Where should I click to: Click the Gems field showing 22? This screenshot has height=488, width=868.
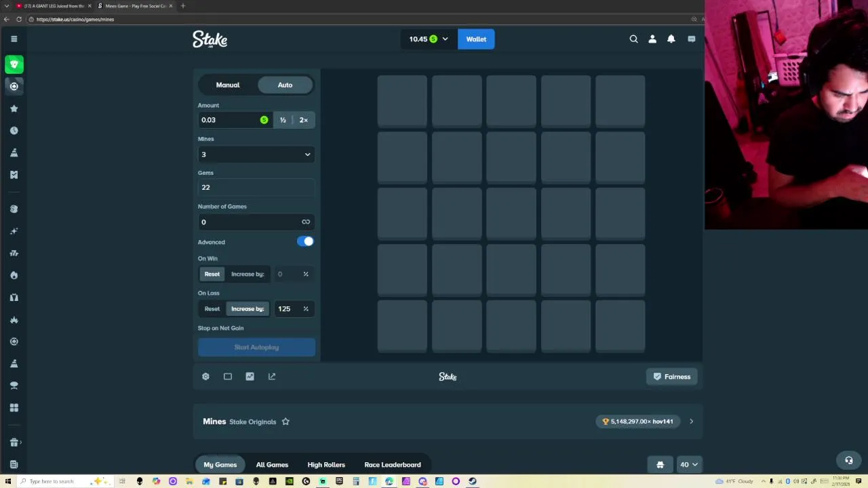(x=256, y=187)
